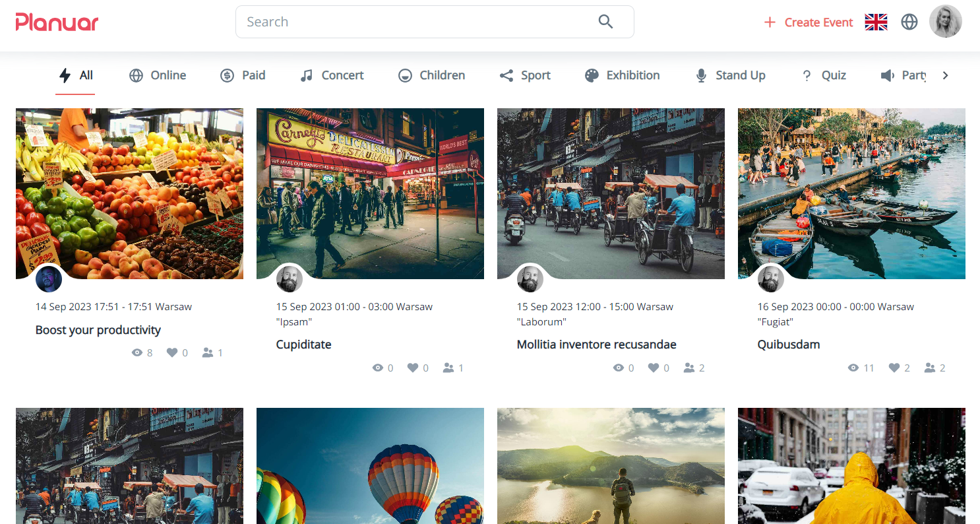The height and width of the screenshot is (524, 980).
Task: Click the Planuar logo
Action: pos(57,22)
